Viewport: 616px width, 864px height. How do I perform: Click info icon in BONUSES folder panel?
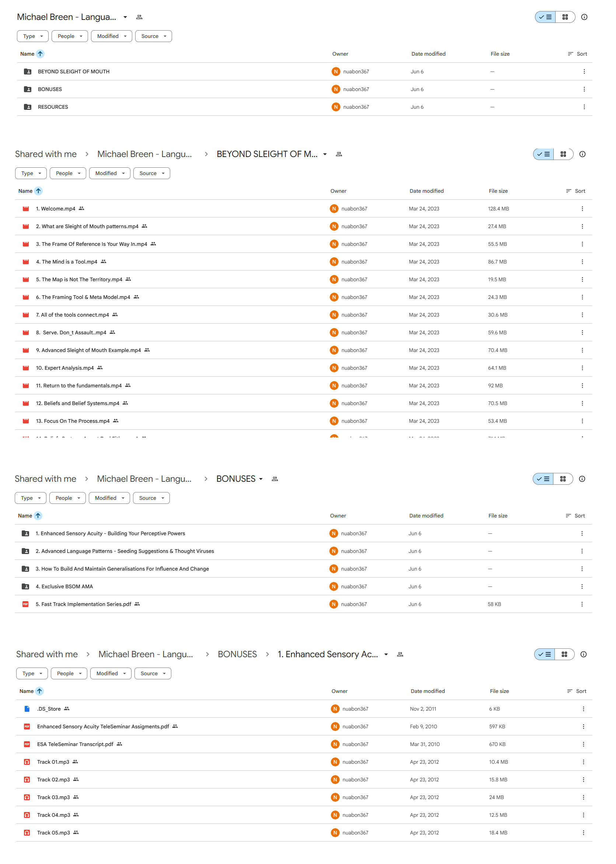(582, 479)
